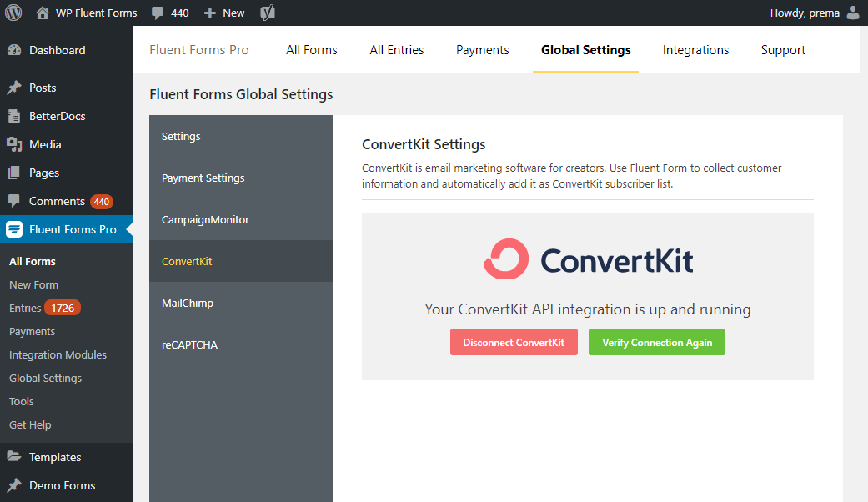
Task: Select CampaignMonitor in settings sidebar
Action: click(x=241, y=219)
